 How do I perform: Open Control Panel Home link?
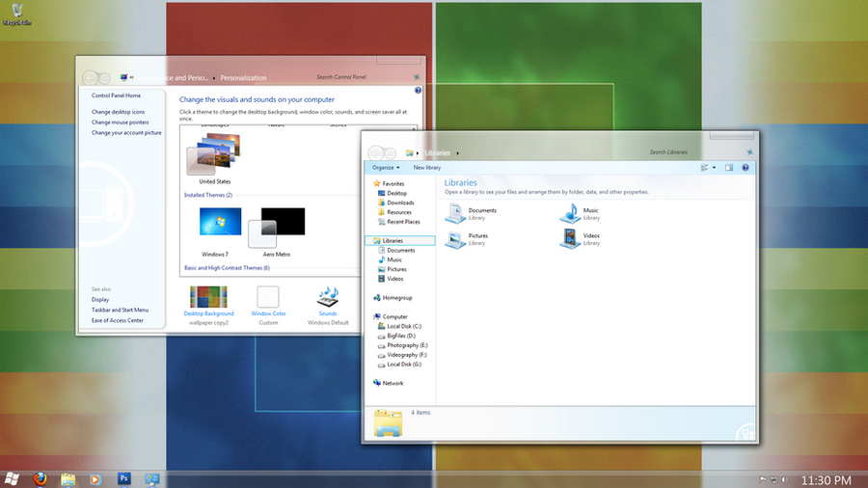pos(117,95)
